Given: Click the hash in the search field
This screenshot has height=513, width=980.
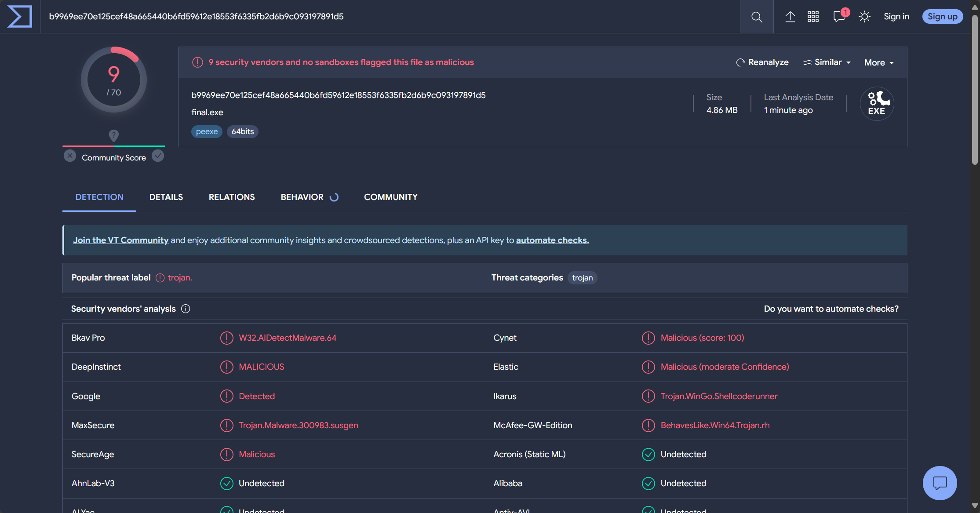Looking at the screenshot, I should pyautogui.click(x=196, y=17).
